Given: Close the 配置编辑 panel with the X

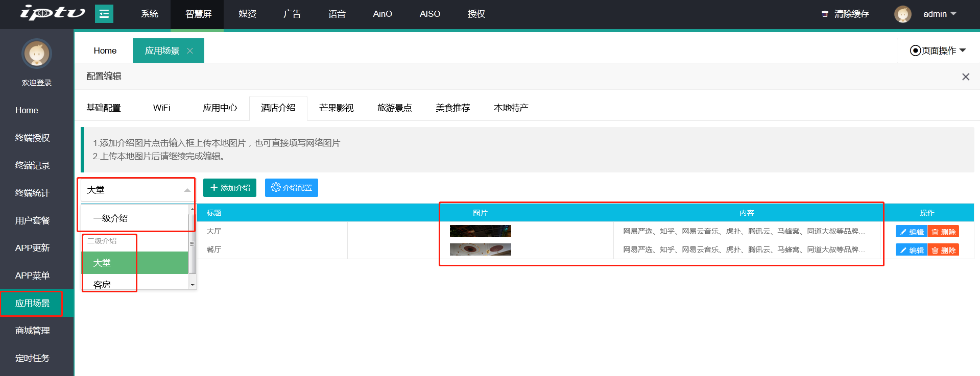Looking at the screenshot, I should tap(965, 77).
